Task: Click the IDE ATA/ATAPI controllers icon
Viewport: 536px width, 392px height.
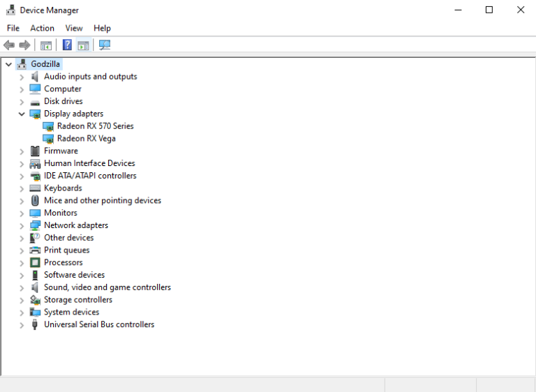Action: (35, 176)
